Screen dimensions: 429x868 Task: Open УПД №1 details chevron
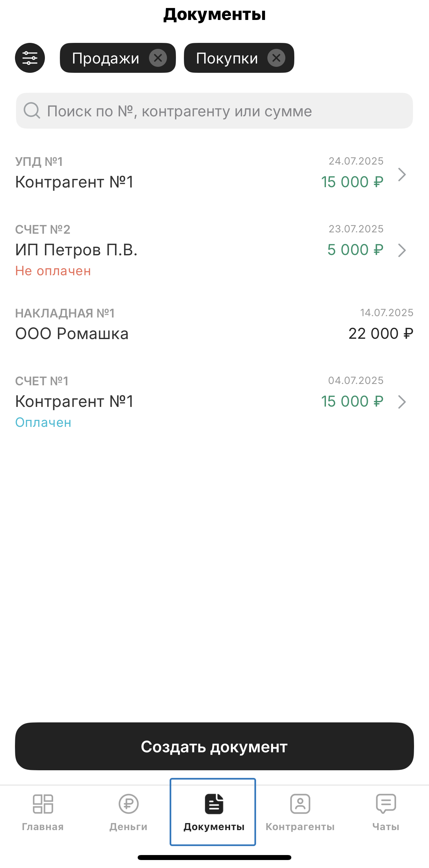point(401,175)
